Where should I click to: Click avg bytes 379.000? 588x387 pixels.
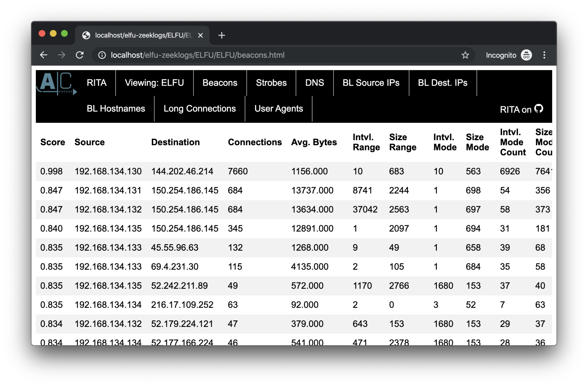pos(307,324)
